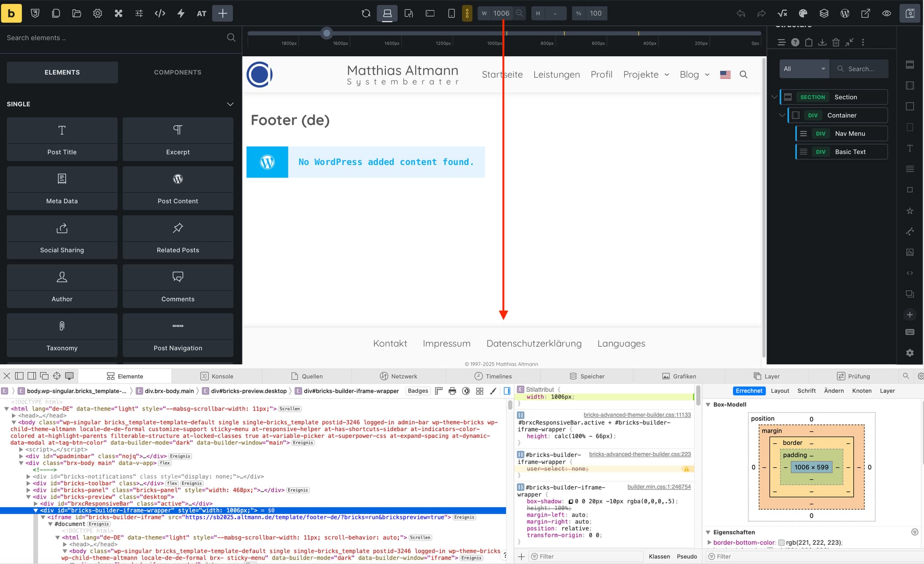
Task: Open the color palette icon
Action: [803, 13]
